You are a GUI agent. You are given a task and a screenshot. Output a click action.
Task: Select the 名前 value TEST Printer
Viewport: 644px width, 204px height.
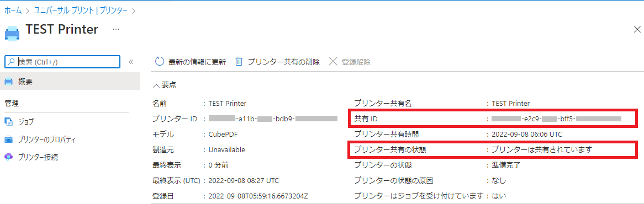click(x=228, y=103)
